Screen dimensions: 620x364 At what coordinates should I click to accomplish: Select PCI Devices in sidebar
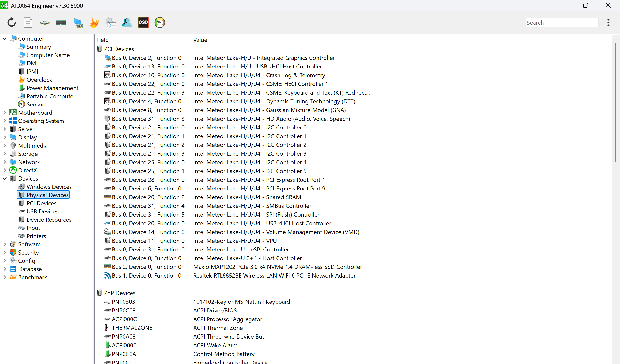click(x=41, y=203)
